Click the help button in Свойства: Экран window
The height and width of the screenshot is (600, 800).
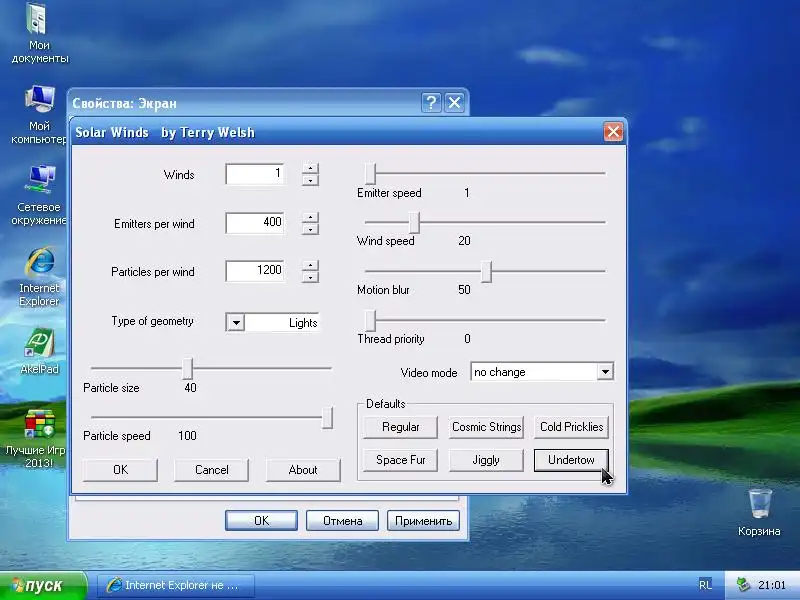pyautogui.click(x=431, y=103)
